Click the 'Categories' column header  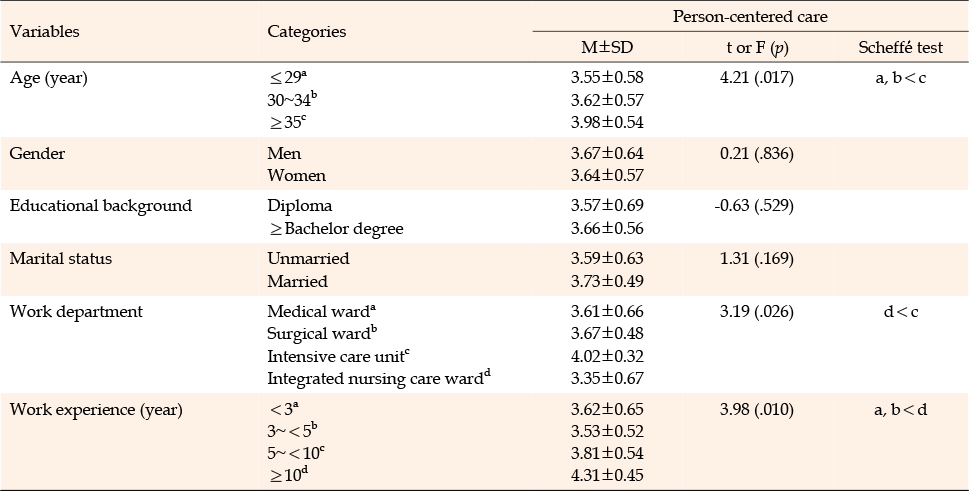tap(307, 31)
